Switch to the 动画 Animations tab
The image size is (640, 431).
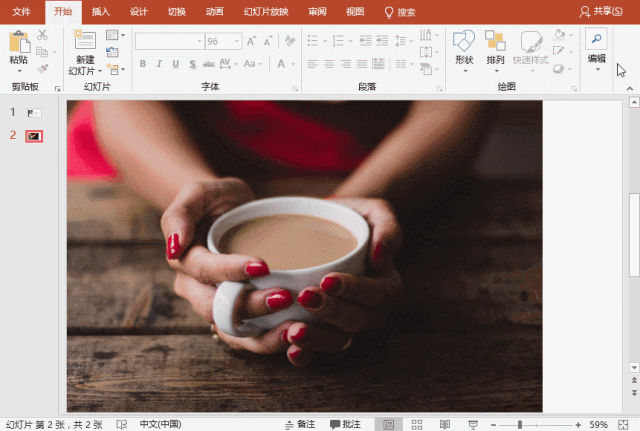pyautogui.click(x=214, y=12)
